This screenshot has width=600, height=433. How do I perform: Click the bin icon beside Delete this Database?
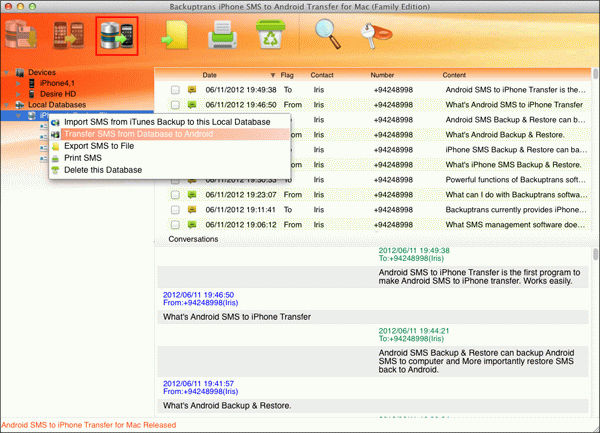55,170
